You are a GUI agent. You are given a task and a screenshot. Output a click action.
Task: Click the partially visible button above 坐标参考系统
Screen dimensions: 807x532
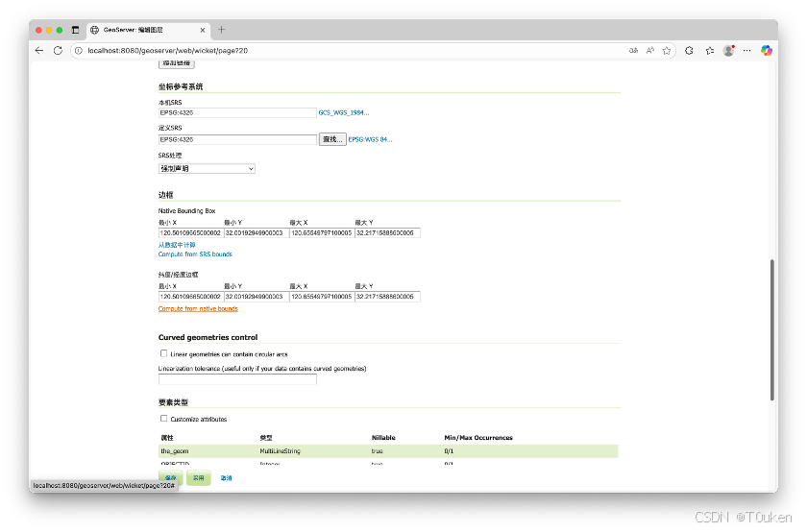[176, 63]
